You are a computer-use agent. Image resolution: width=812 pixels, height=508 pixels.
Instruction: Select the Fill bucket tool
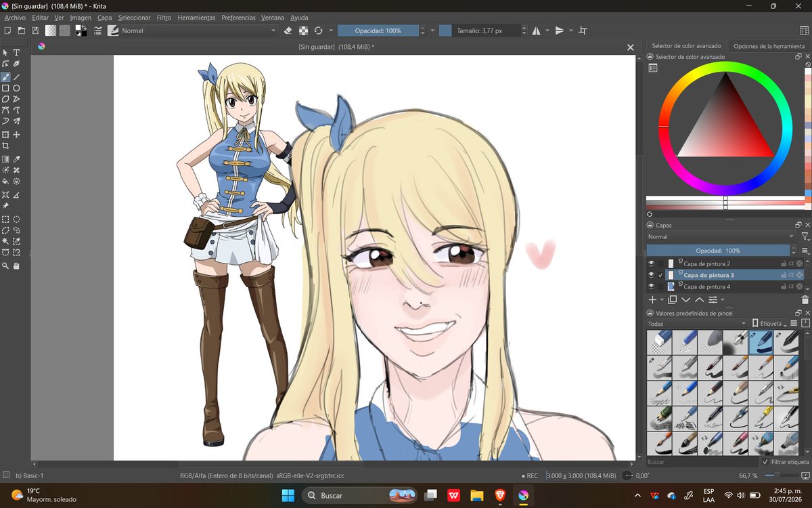coord(5,181)
